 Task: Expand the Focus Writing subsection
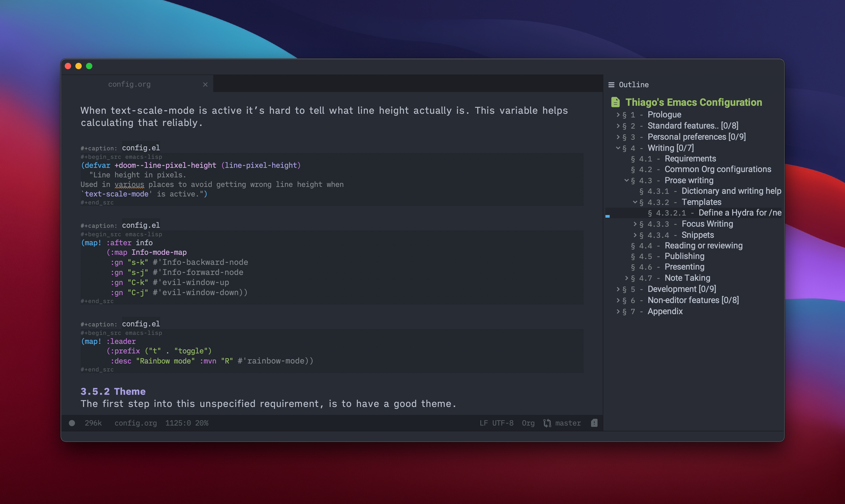635,224
